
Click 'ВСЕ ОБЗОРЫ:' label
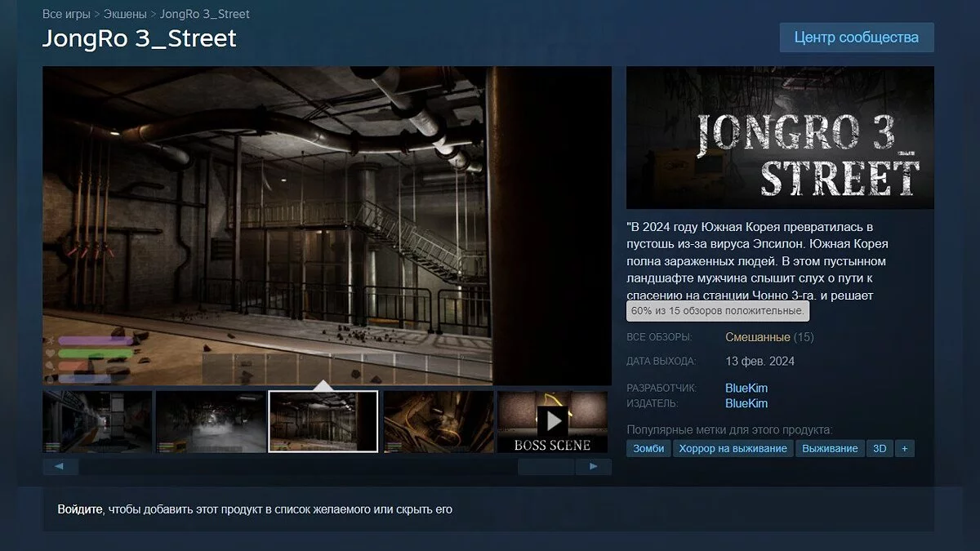pos(659,337)
